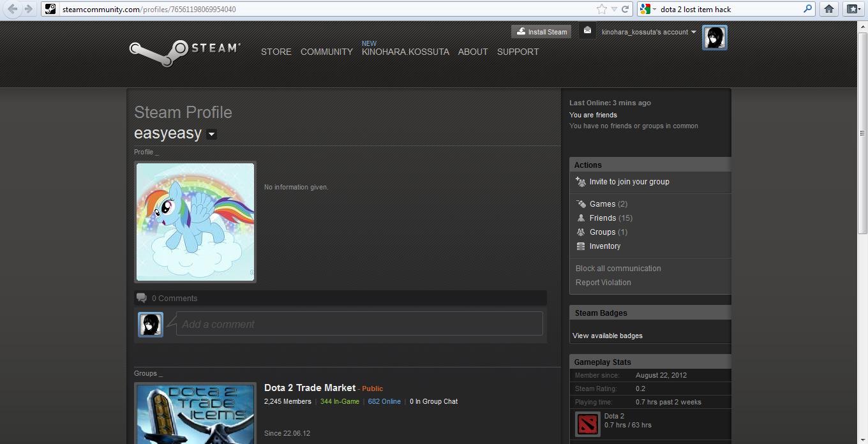Open the Friends (15) link
Screen dimensions: 868x444
point(611,218)
